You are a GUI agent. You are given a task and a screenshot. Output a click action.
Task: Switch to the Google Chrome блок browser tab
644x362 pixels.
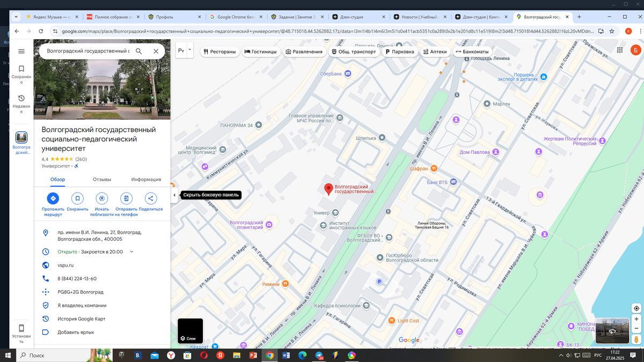(236, 17)
